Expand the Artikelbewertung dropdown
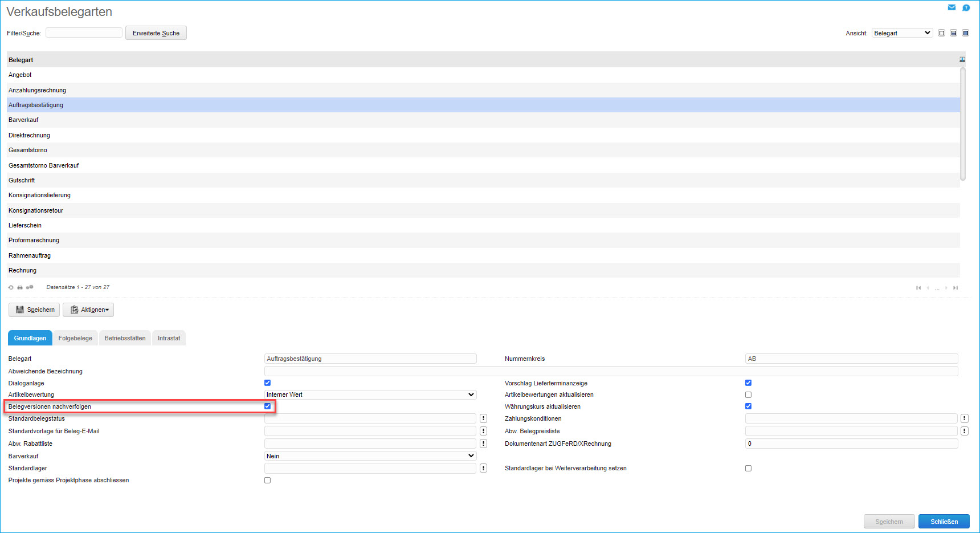 click(x=370, y=394)
